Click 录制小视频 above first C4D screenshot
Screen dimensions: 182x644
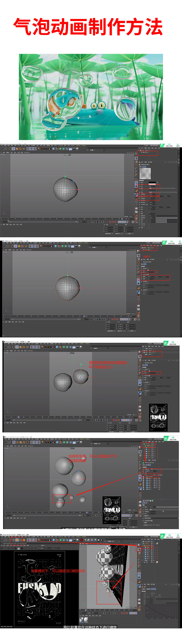point(169,145)
